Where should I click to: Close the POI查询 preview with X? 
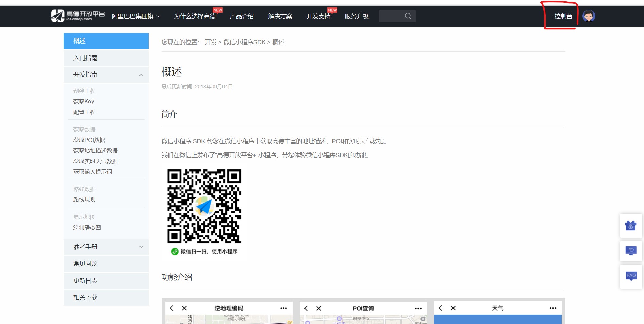pyautogui.click(x=319, y=308)
